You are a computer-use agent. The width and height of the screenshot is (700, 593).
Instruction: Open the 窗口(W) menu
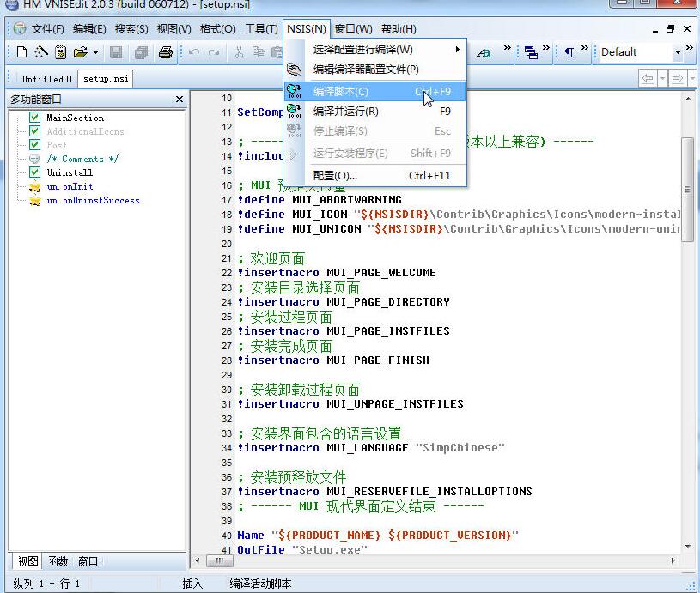[354, 29]
